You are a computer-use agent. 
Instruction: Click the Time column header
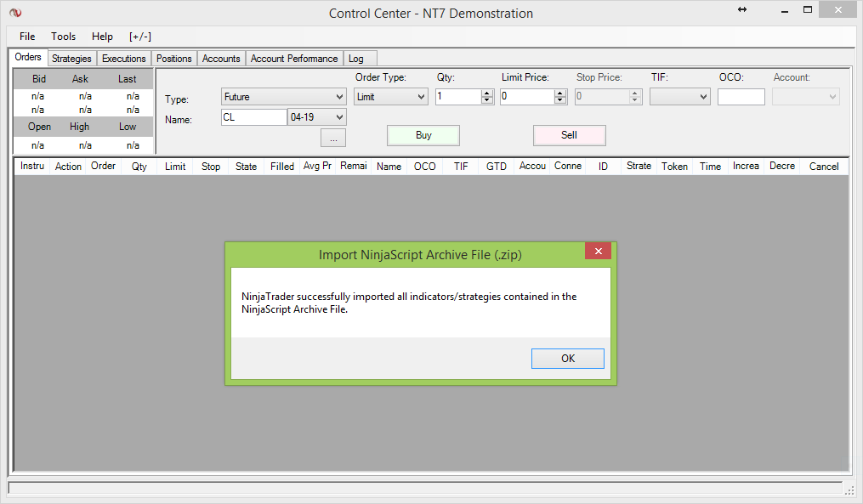[711, 167]
